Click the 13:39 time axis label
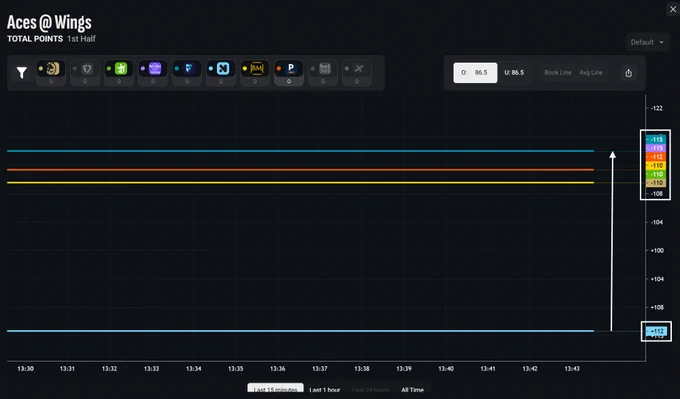Image resolution: width=680 pixels, height=399 pixels. coord(404,369)
